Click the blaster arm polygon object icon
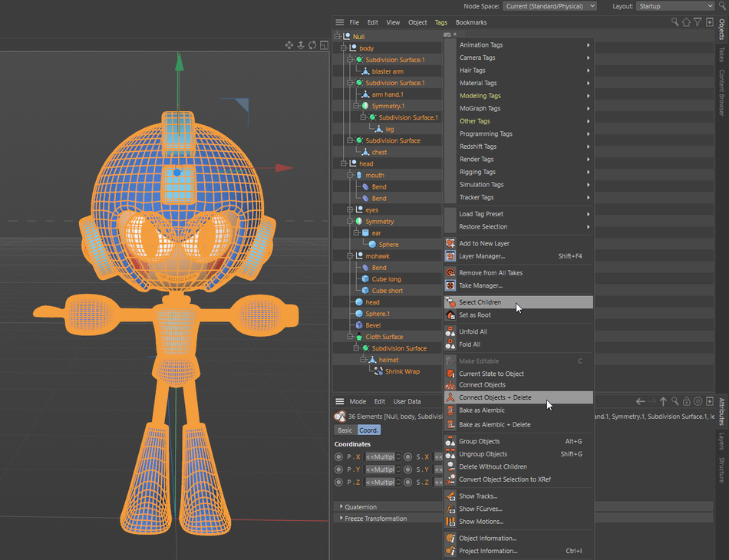The height and width of the screenshot is (560, 729). pos(365,71)
